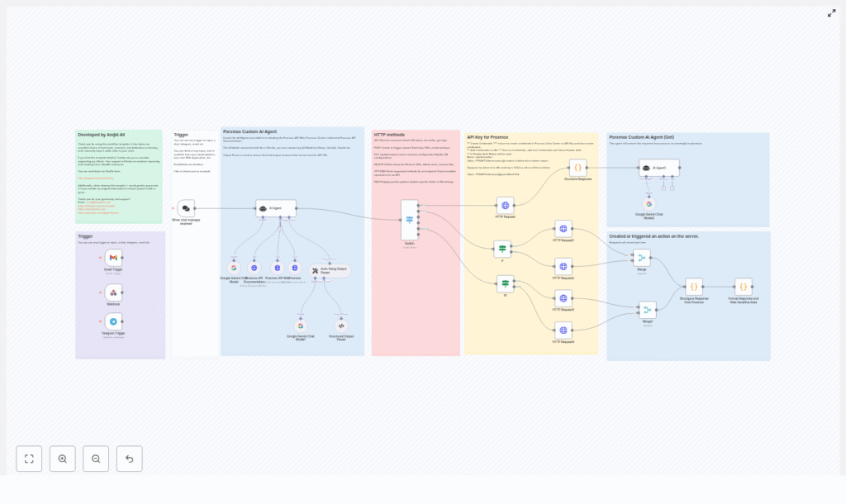Select the Telegram Trigger node
Image resolution: width=846 pixels, height=504 pixels.
(x=113, y=321)
